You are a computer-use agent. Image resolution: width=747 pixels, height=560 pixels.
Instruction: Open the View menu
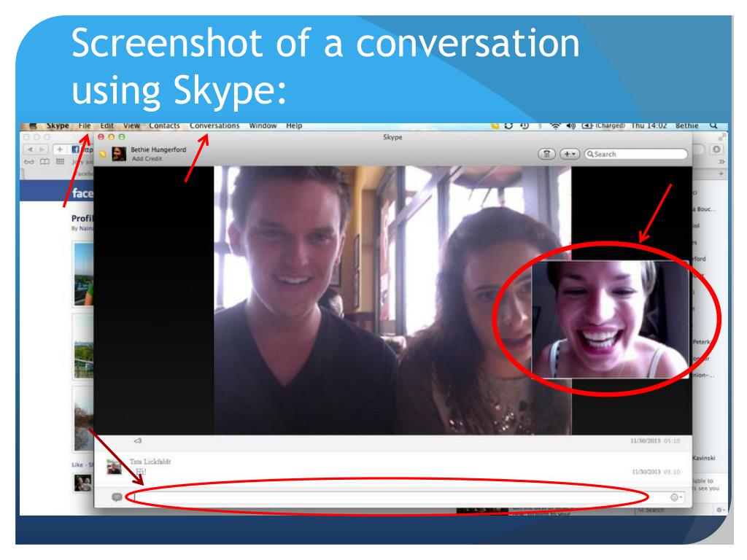pyautogui.click(x=131, y=125)
